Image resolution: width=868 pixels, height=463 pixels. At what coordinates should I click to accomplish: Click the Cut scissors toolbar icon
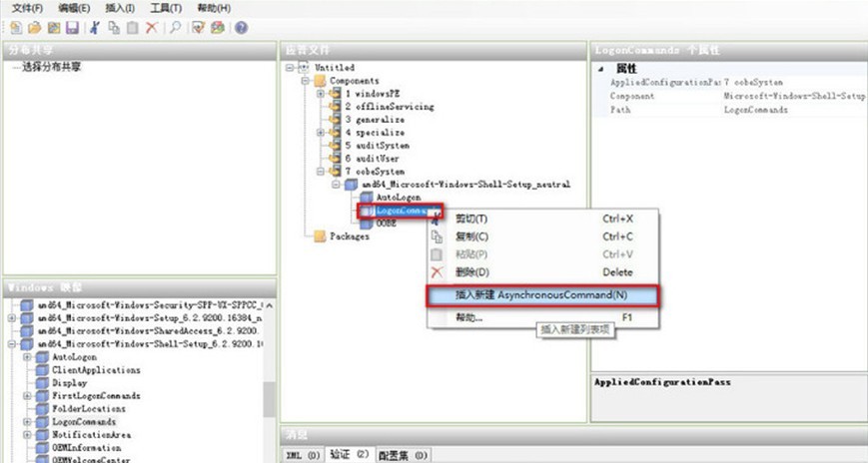tap(95, 27)
